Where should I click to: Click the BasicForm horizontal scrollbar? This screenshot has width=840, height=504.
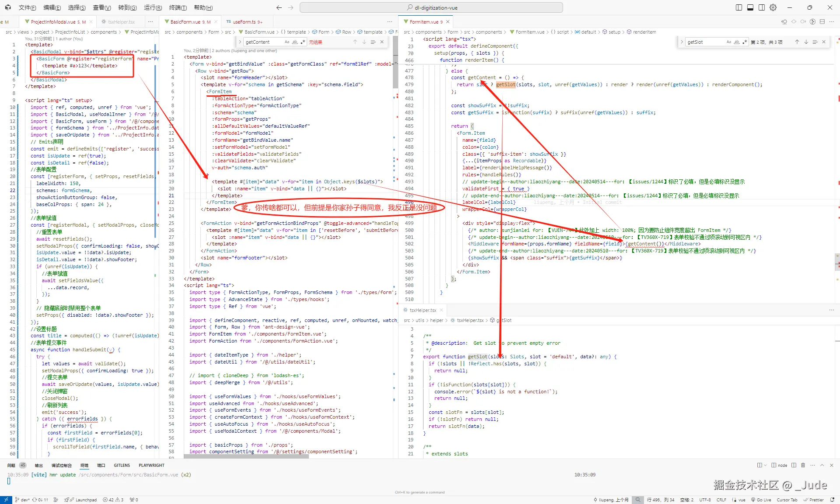246,456
